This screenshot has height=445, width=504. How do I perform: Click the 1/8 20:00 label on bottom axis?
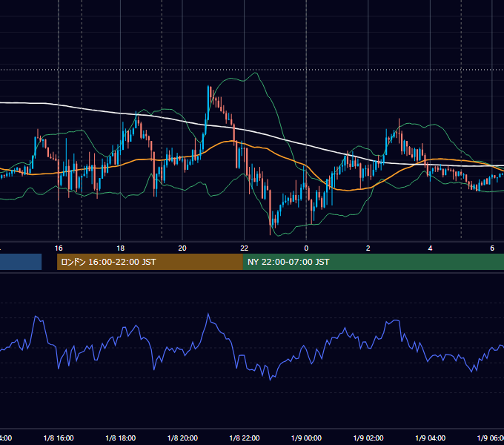[182, 438]
